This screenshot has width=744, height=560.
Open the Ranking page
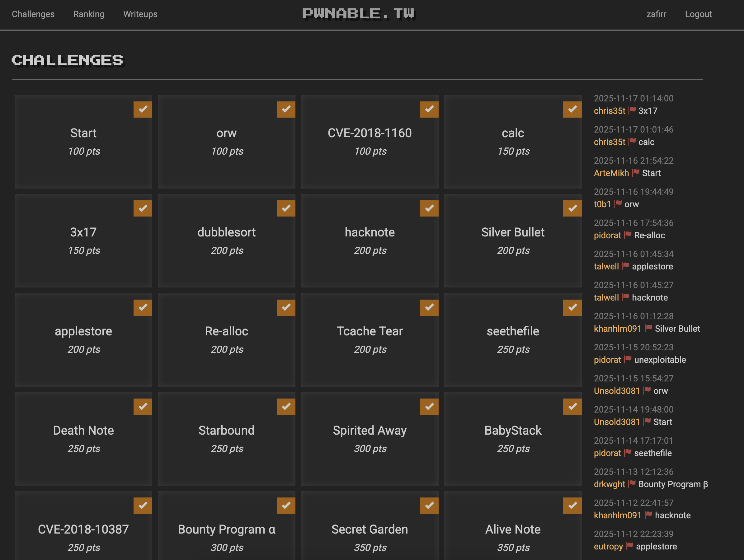(x=89, y=14)
